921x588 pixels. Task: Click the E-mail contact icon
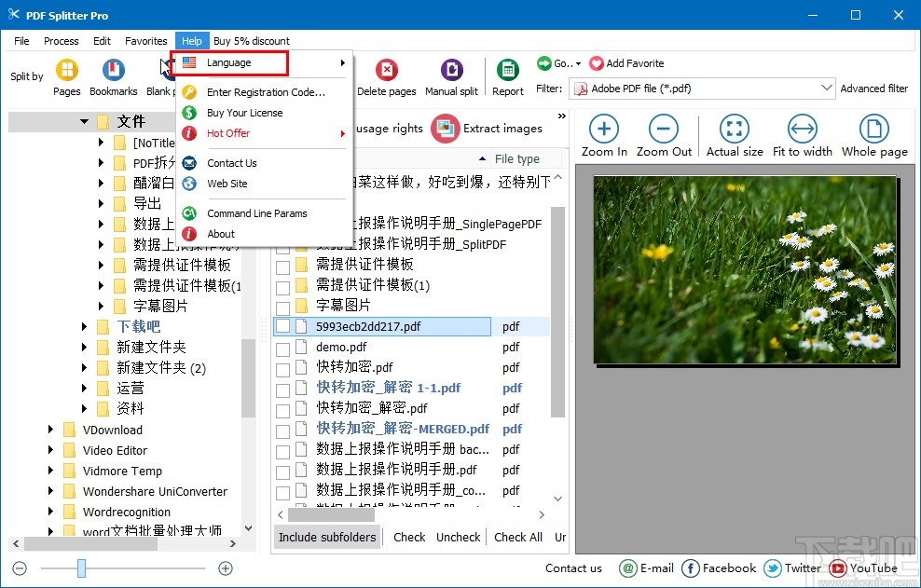(x=628, y=568)
